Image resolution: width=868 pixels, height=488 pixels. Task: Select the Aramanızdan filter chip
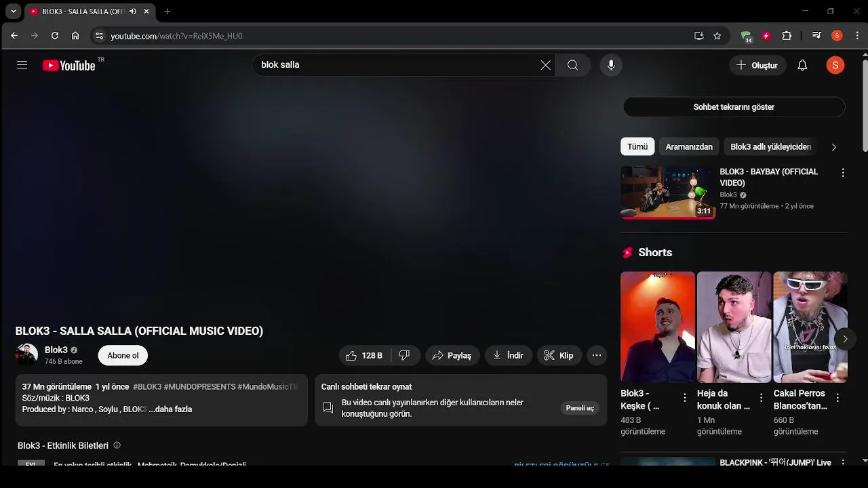click(x=689, y=146)
